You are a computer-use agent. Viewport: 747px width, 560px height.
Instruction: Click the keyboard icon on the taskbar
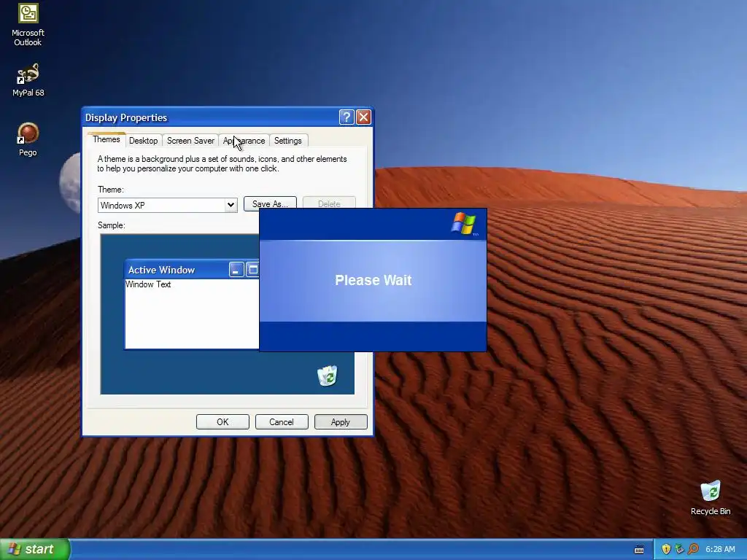click(639, 550)
